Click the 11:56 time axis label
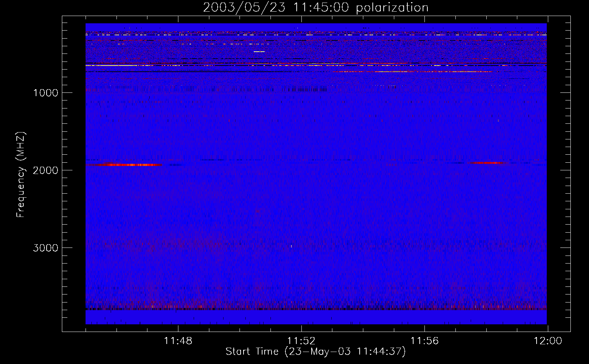This screenshot has width=589, height=364. (424, 341)
